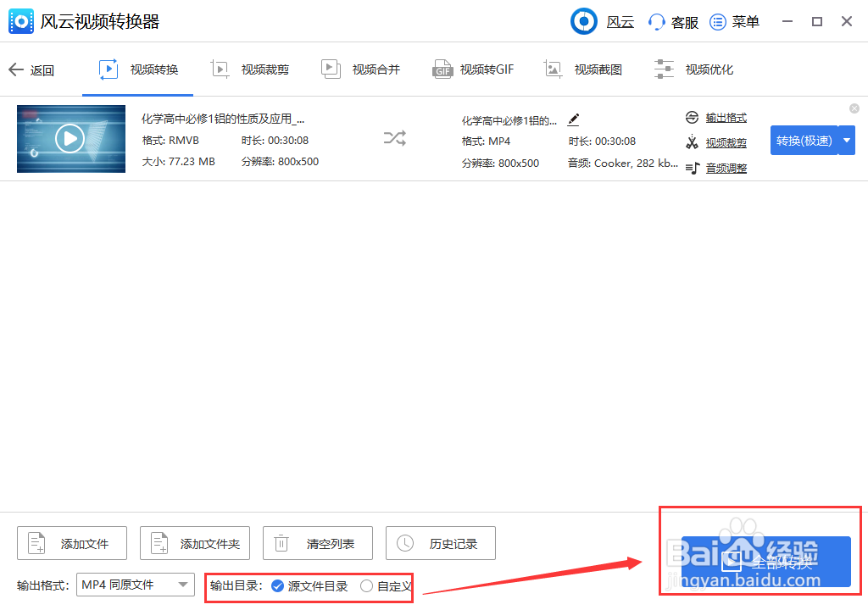Open the MP4 同原文件 output format dropdown
This screenshot has width=868, height=610.
coord(135,585)
